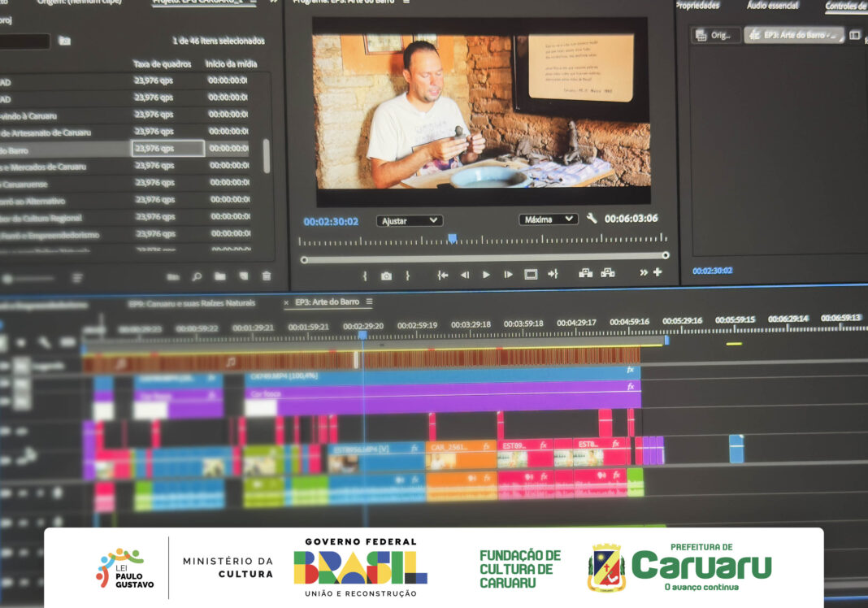The image size is (868, 608).
Task: Click the Extract button icon
Action: click(607, 273)
